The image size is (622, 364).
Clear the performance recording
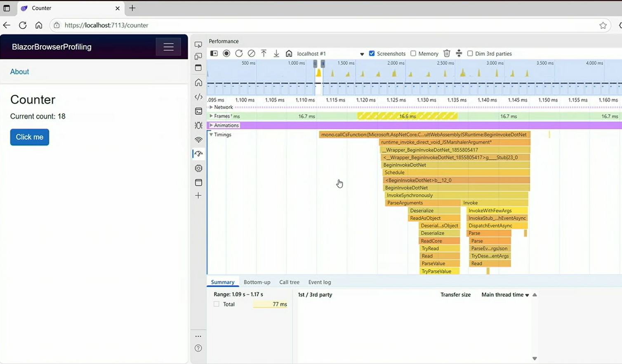tap(251, 54)
